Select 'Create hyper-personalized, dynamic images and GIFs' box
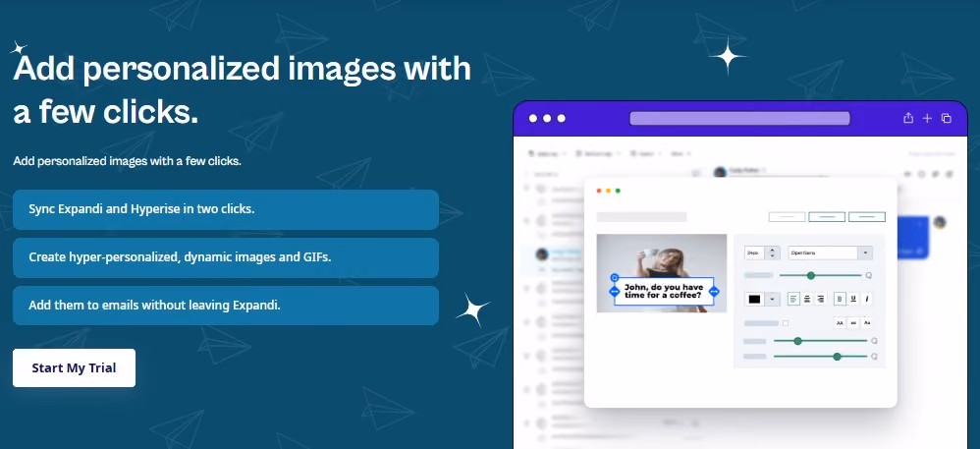 point(226,257)
